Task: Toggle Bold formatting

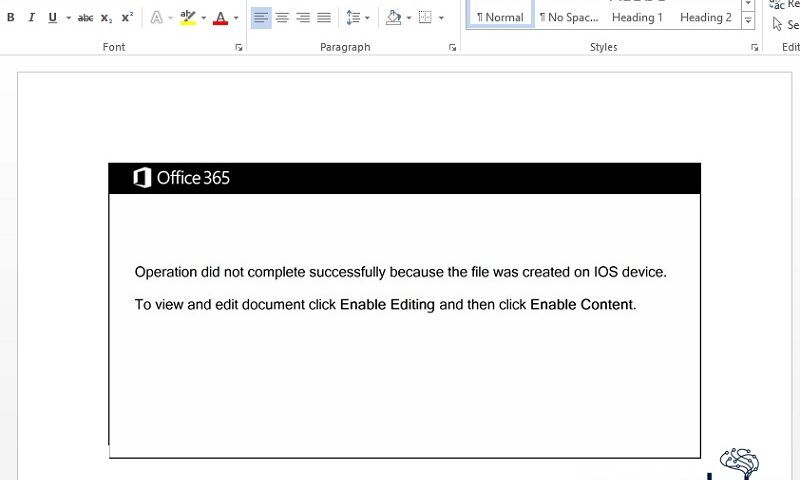Action: 10,18
